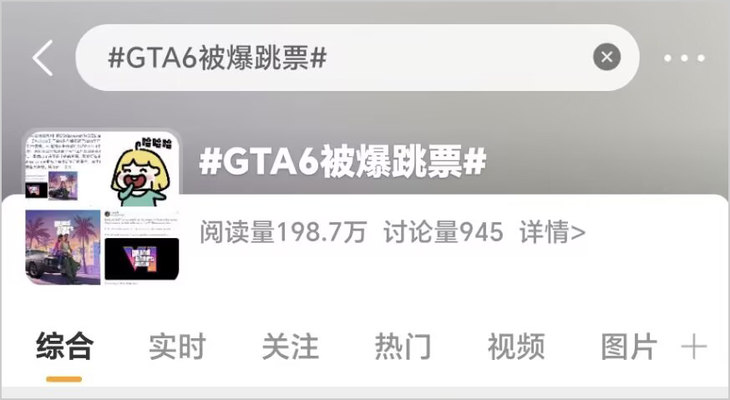This screenshot has width=730, height=400.
Task: Show the 视频 tab
Action: pyautogui.click(x=516, y=346)
